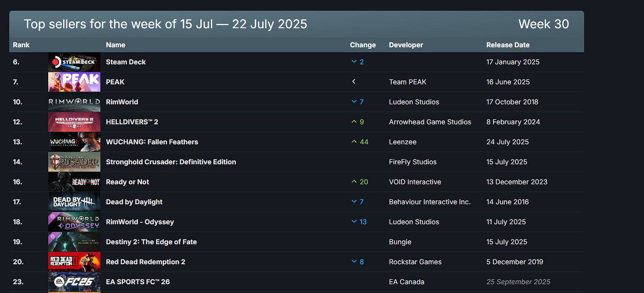Click the Week 30 label
644x293 pixels.
(544, 23)
